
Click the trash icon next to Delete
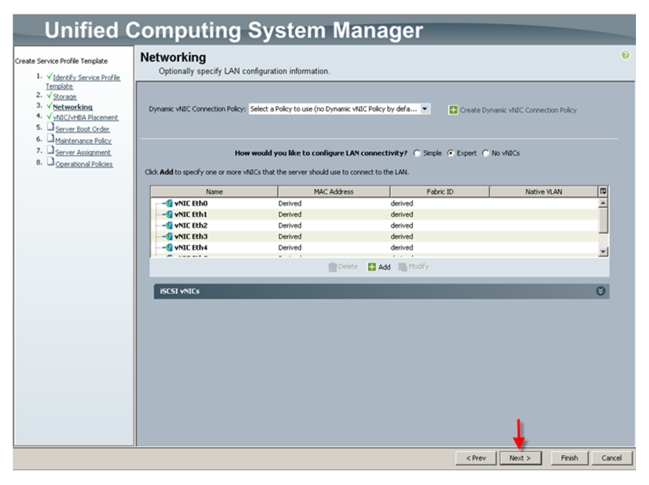tap(332, 267)
